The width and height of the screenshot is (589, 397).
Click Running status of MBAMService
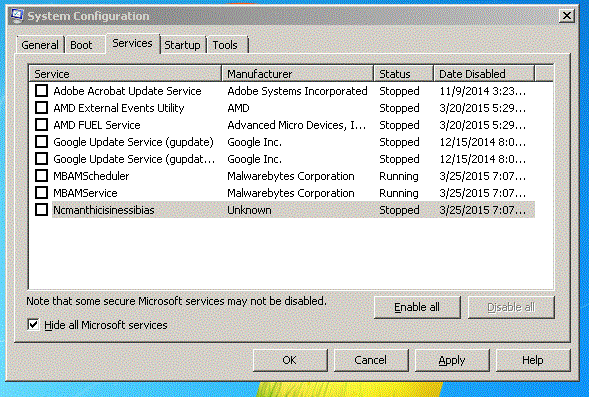[x=399, y=193]
